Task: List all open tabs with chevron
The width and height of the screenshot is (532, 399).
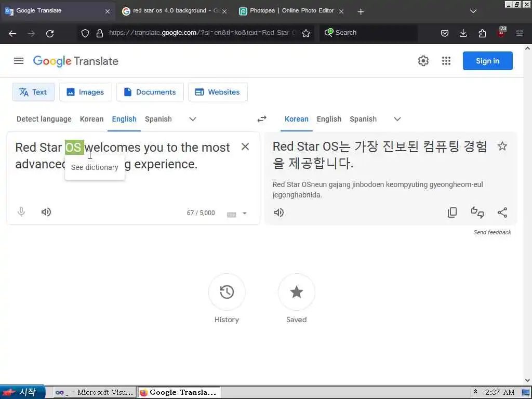Action: tap(473, 11)
